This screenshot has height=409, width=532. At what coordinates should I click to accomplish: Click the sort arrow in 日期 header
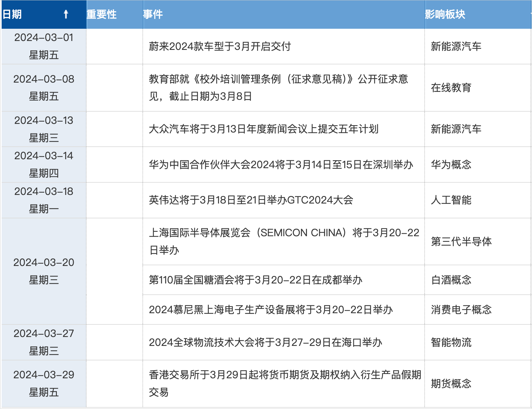[66, 14]
